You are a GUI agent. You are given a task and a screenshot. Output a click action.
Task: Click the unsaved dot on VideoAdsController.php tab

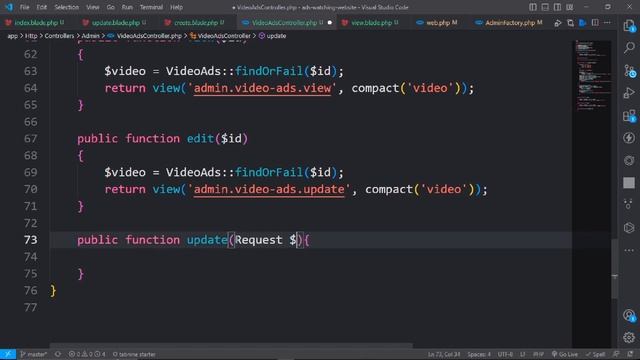(x=330, y=23)
